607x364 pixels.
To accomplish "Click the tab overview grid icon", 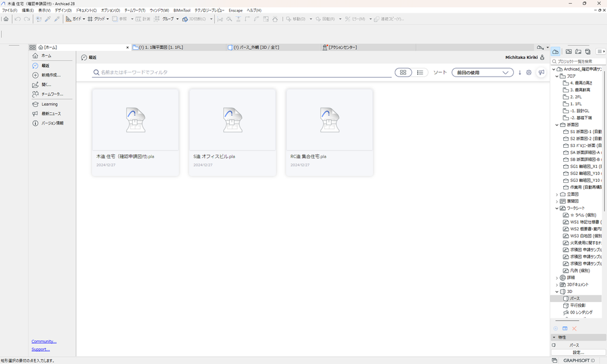I will (x=32, y=47).
